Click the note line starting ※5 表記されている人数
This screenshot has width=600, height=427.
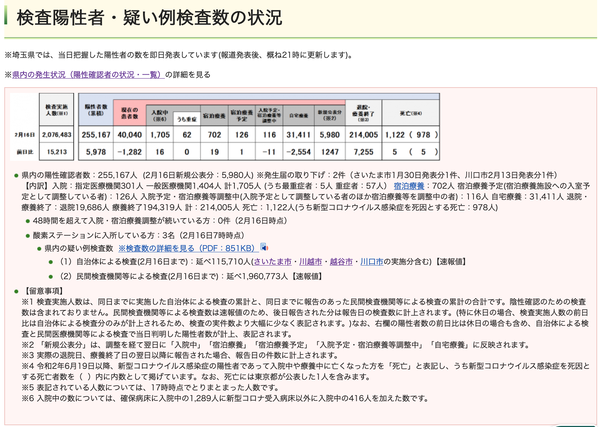[x=153, y=388]
